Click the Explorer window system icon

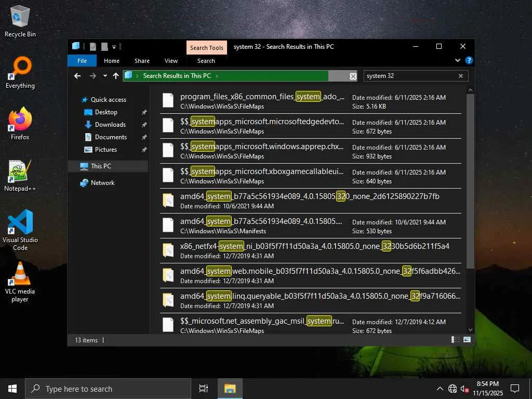(76, 46)
